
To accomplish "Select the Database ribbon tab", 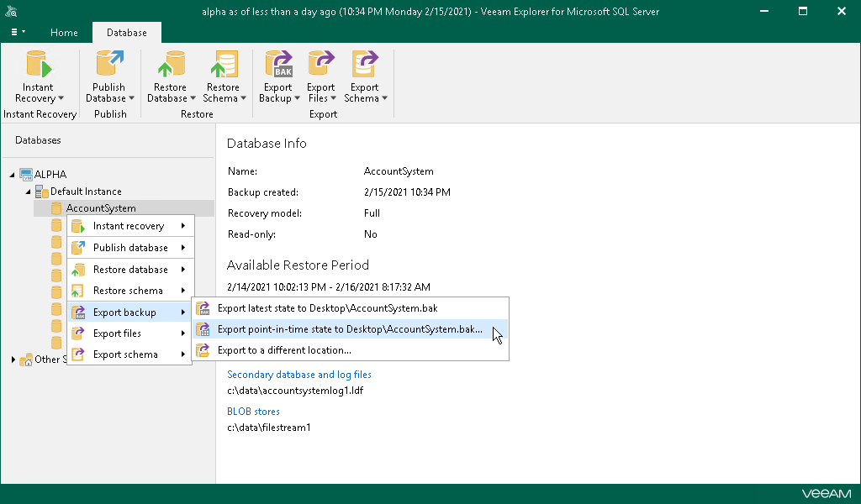I will [x=127, y=33].
